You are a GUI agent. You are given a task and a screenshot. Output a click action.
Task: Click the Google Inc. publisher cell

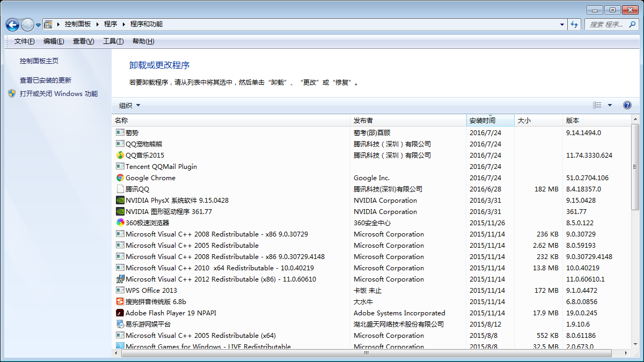point(371,178)
